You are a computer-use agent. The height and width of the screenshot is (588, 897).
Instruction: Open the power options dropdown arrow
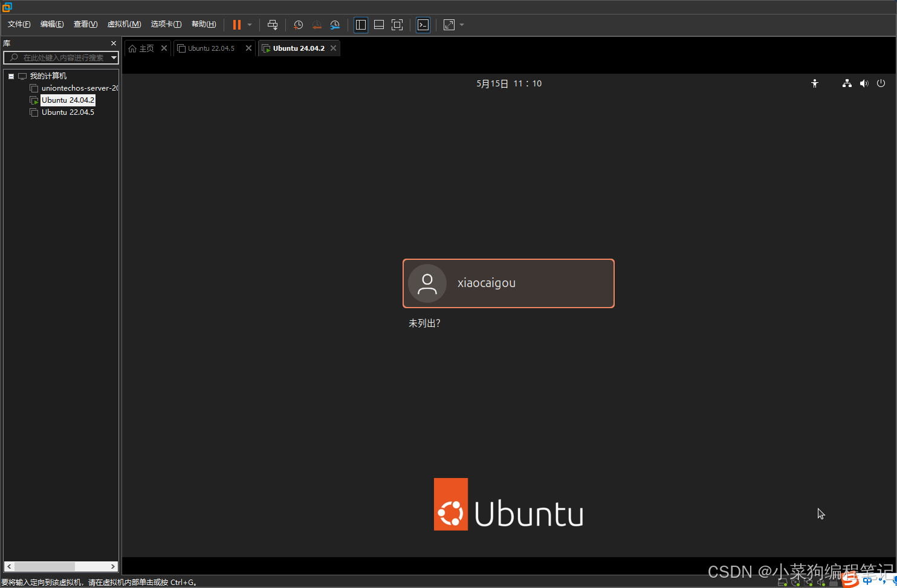(250, 25)
